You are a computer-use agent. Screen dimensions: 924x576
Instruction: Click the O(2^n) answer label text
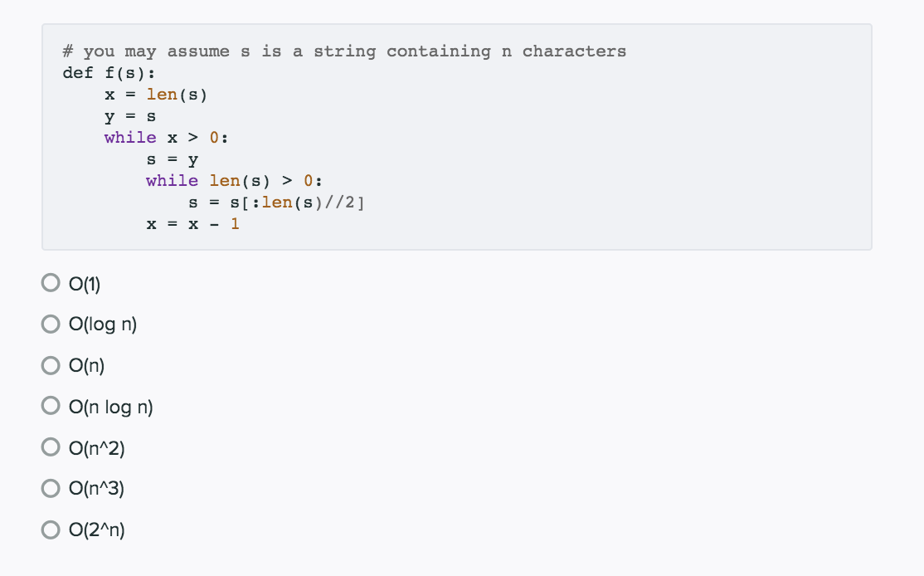pos(97,530)
